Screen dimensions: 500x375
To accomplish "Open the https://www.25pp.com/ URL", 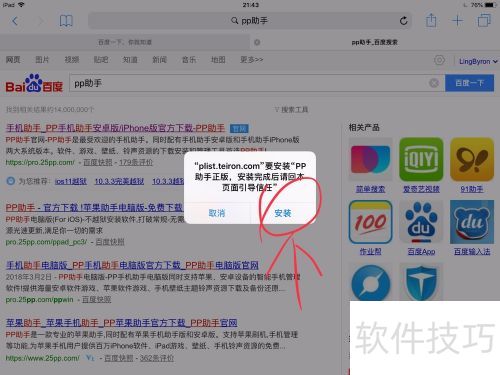I will (x=43, y=358).
